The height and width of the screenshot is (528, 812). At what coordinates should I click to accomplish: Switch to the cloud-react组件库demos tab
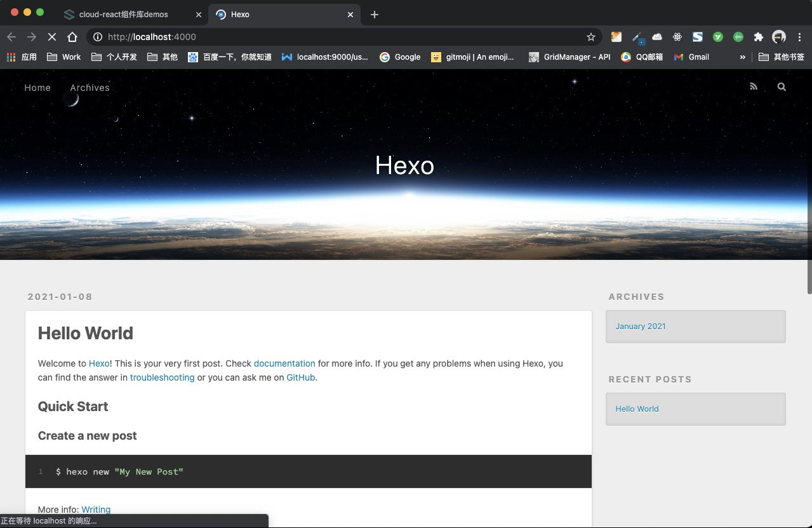tap(123, 15)
